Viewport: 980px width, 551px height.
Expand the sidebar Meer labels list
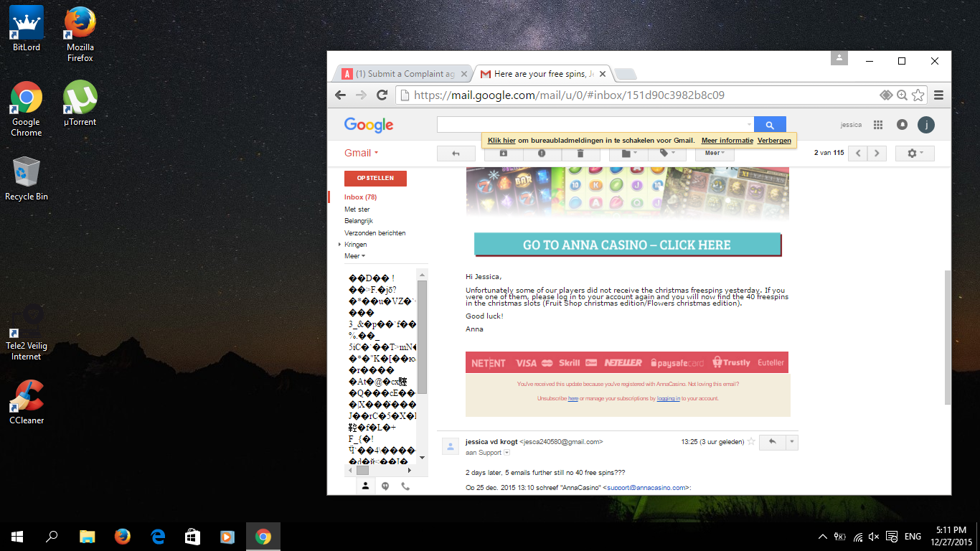pos(355,256)
